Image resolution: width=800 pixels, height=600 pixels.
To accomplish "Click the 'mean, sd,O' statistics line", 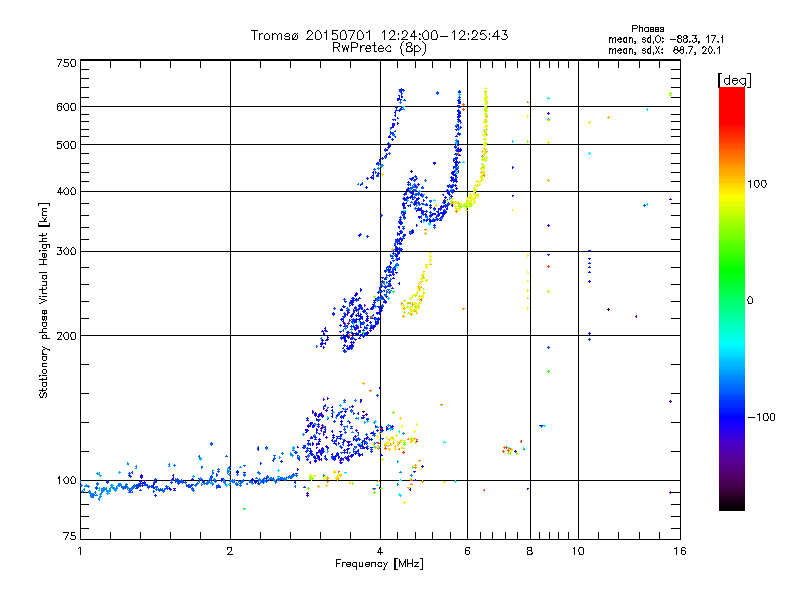I will click(x=666, y=39).
